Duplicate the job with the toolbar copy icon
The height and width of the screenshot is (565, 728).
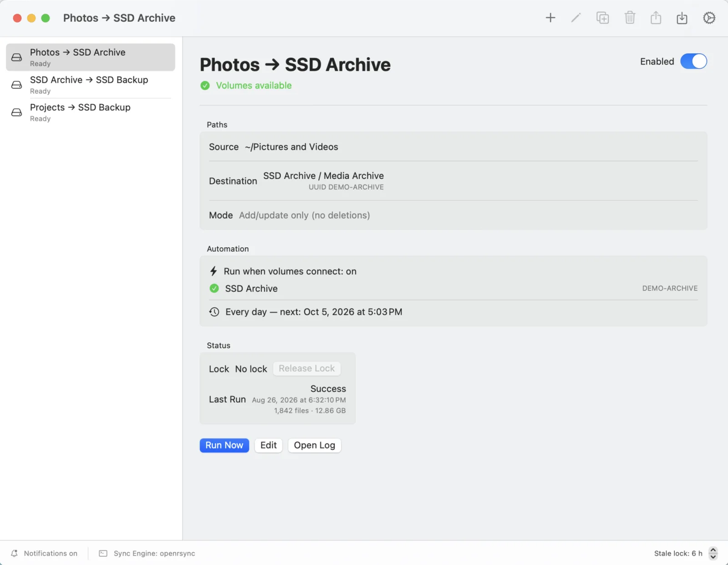tap(602, 18)
